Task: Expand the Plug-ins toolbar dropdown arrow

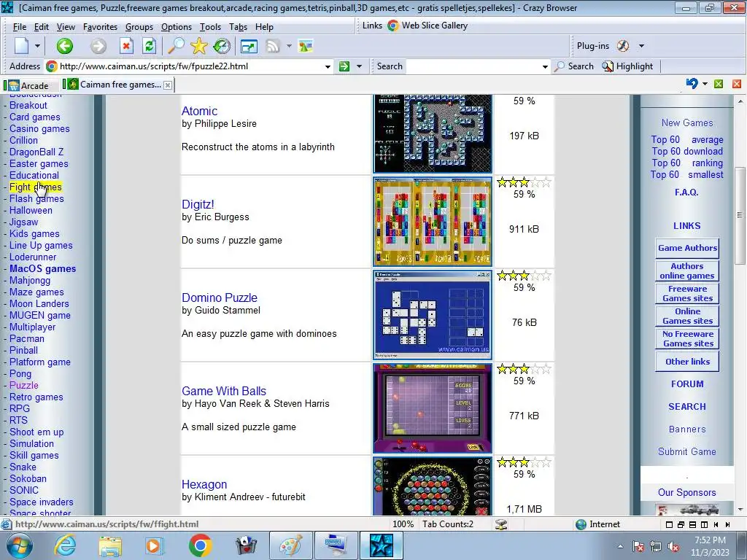Action: coord(641,46)
